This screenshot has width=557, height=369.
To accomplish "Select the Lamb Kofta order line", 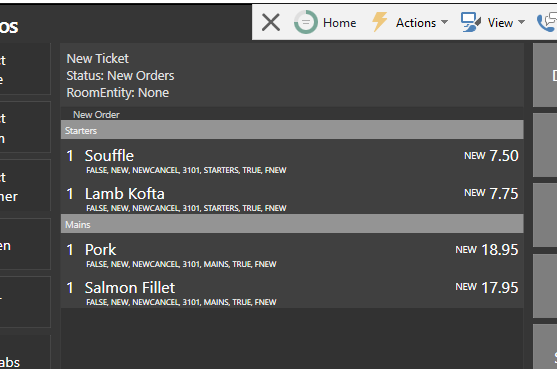I will 292,195.
